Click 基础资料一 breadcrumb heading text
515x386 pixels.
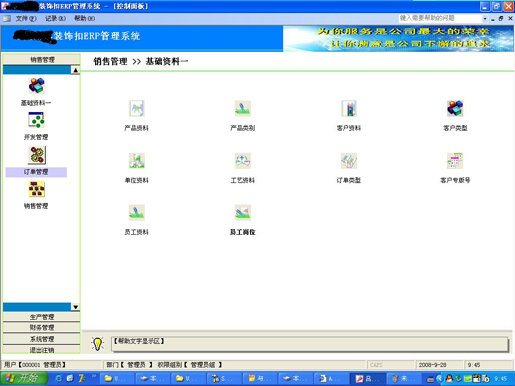(167, 61)
